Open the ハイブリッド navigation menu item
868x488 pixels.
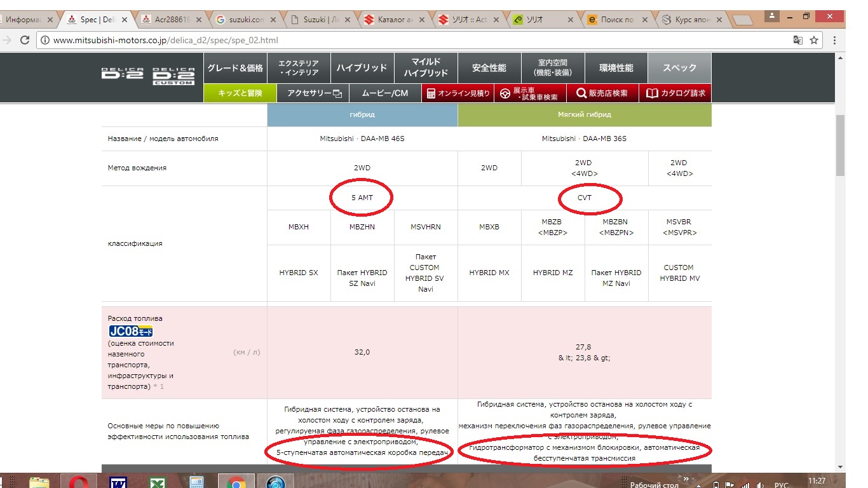(362, 68)
